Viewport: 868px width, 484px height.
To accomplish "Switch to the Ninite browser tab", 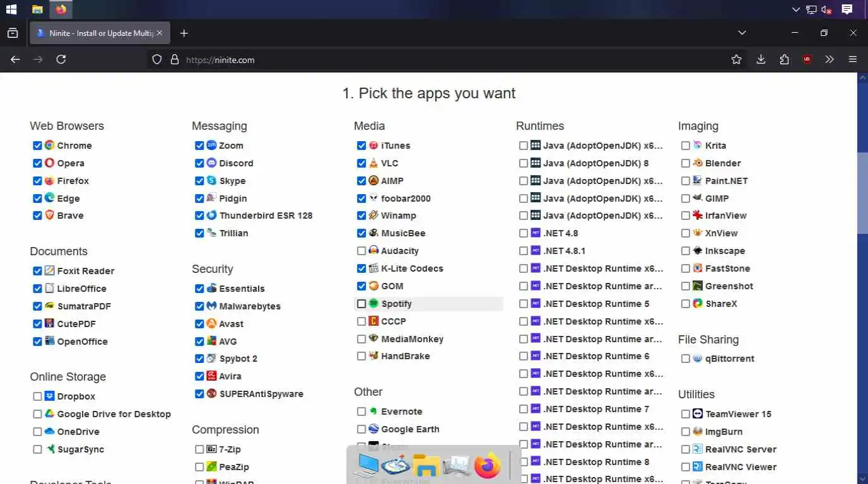I will [100, 33].
